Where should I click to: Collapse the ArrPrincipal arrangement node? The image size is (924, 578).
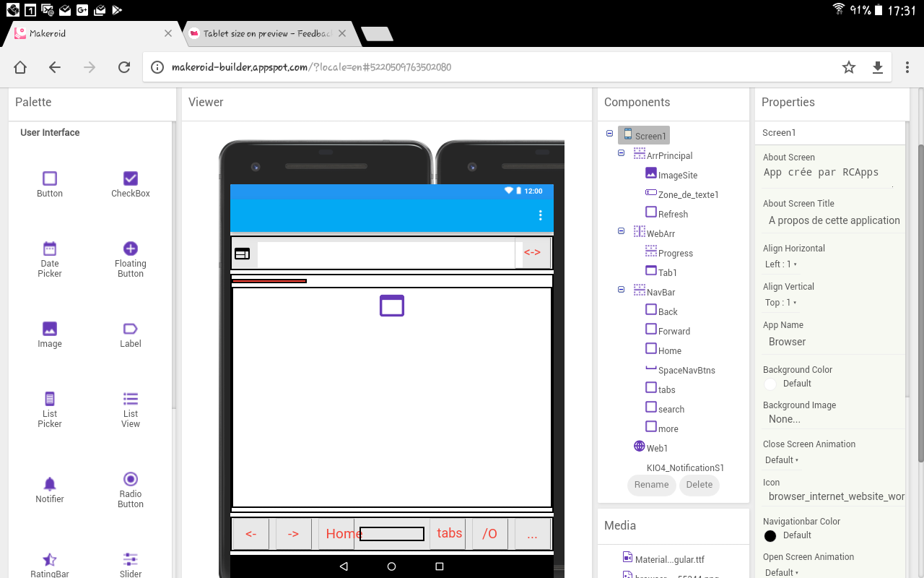pyautogui.click(x=622, y=153)
